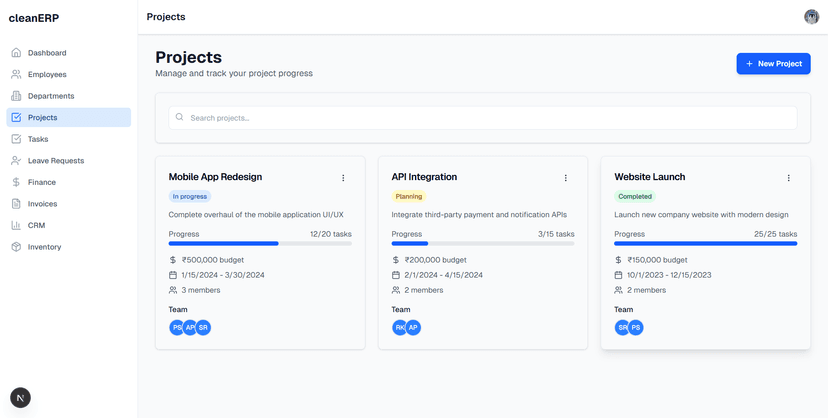The height and width of the screenshot is (418, 828).
Task: Click the CRM bar chart icon
Action: (x=16, y=225)
